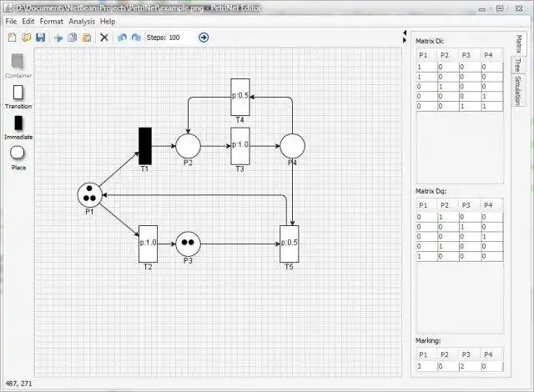This screenshot has width=534, height=392.
Task: Click the Redo arrow icon
Action: point(136,38)
